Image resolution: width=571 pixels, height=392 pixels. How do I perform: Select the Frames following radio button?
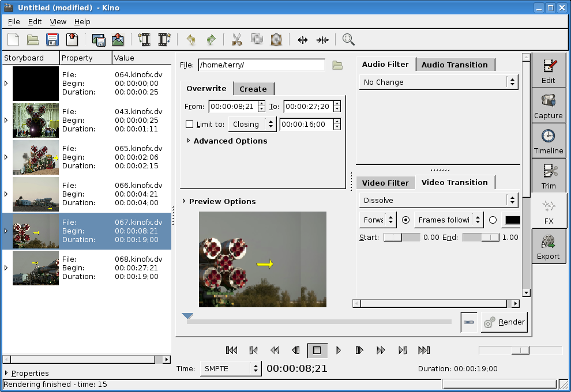(405, 220)
